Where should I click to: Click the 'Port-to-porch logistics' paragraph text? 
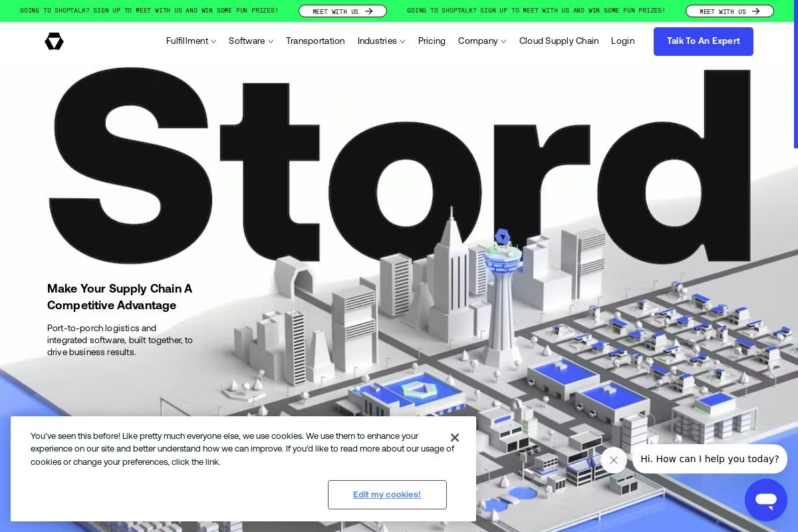(120, 340)
